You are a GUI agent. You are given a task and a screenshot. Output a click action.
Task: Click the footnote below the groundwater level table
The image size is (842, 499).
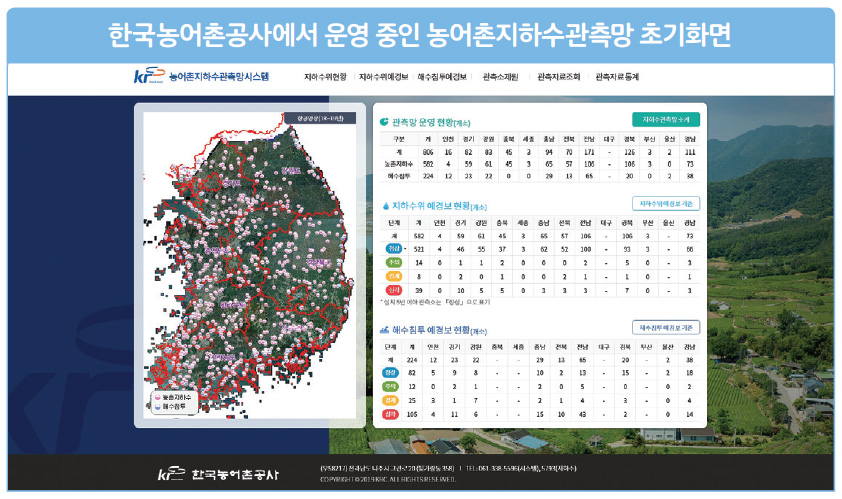pos(435,302)
